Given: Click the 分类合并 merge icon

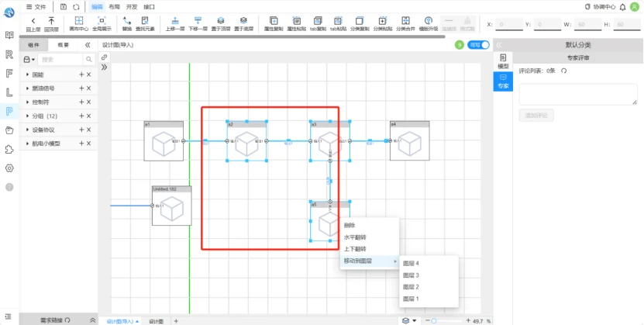Looking at the screenshot, I should click(x=405, y=20).
